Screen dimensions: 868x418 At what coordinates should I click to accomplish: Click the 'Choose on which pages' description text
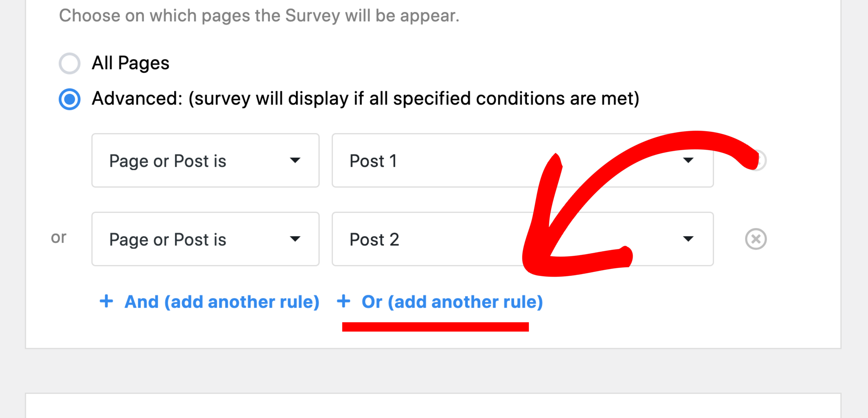259,16
